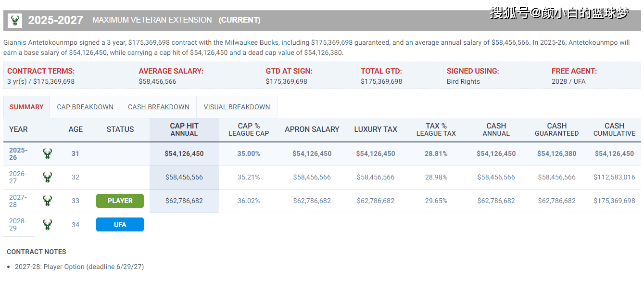Switch to the Summary tab
The width and height of the screenshot is (644, 281).
point(26,107)
